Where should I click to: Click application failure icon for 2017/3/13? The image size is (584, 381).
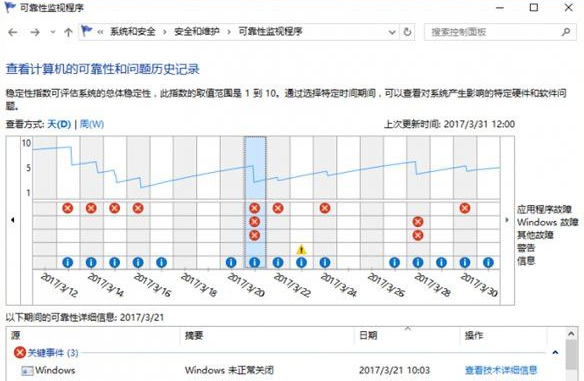(67, 208)
